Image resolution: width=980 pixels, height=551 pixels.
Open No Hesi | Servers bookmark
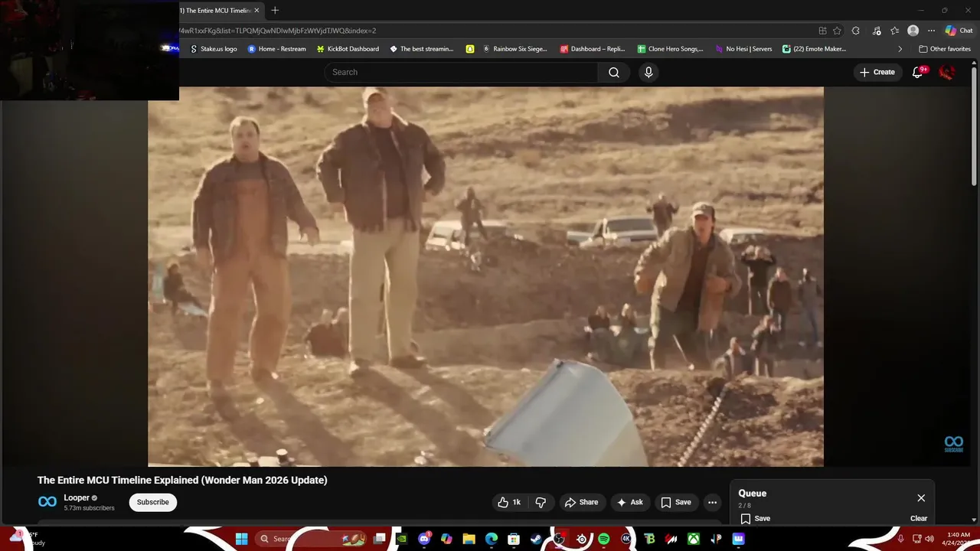tap(743, 49)
